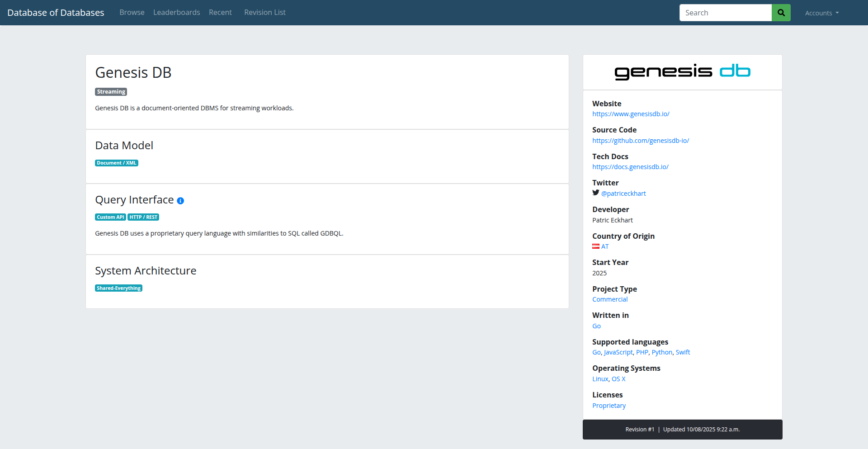Click the System Architecture section heading
The height and width of the screenshot is (449, 868).
(x=146, y=271)
